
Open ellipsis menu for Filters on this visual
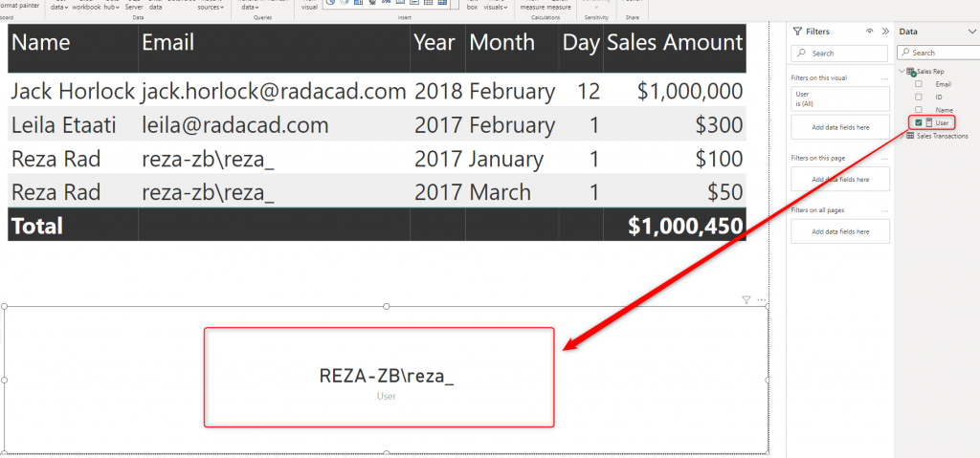point(884,76)
